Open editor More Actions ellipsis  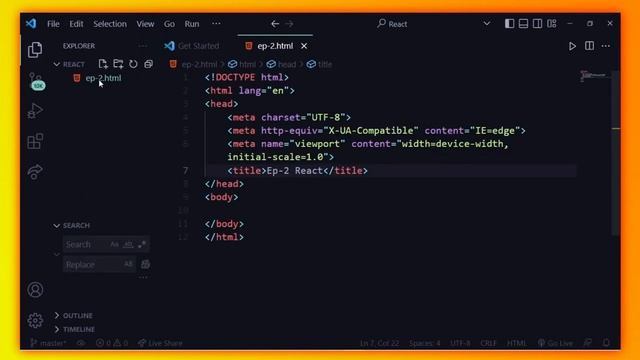pyautogui.click(x=606, y=46)
